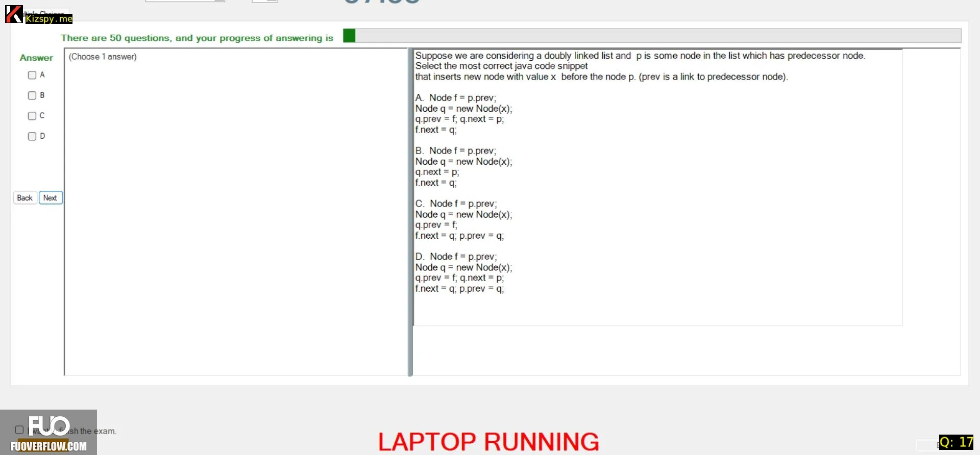Image resolution: width=980 pixels, height=455 pixels.
Task: Click option A line 'Node f = p.prev;'
Action: click(x=462, y=98)
